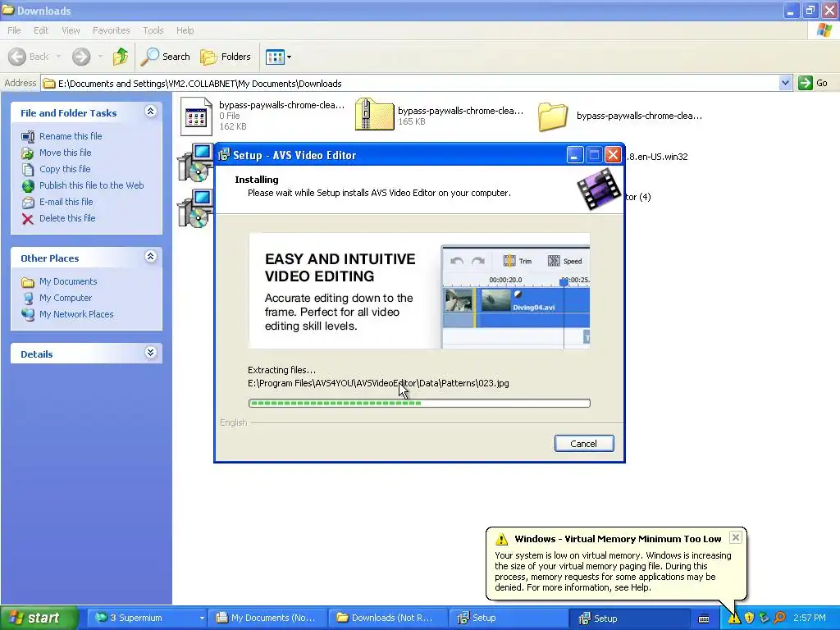
Task: Click the first Setup taskbar button
Action: pos(507,618)
